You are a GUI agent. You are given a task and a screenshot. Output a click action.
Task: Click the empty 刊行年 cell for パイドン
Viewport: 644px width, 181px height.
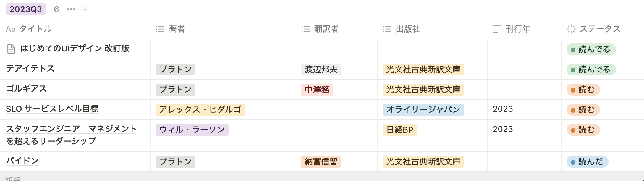tap(524, 161)
